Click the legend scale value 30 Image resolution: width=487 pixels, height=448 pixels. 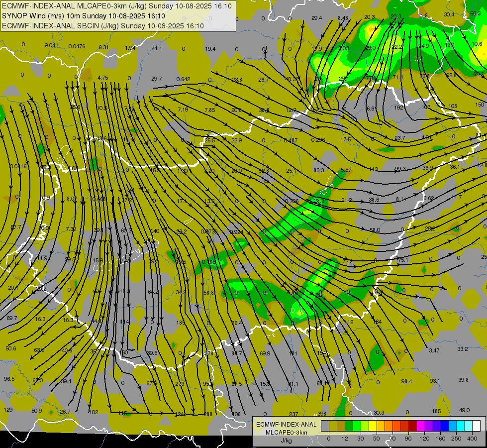[361, 439]
